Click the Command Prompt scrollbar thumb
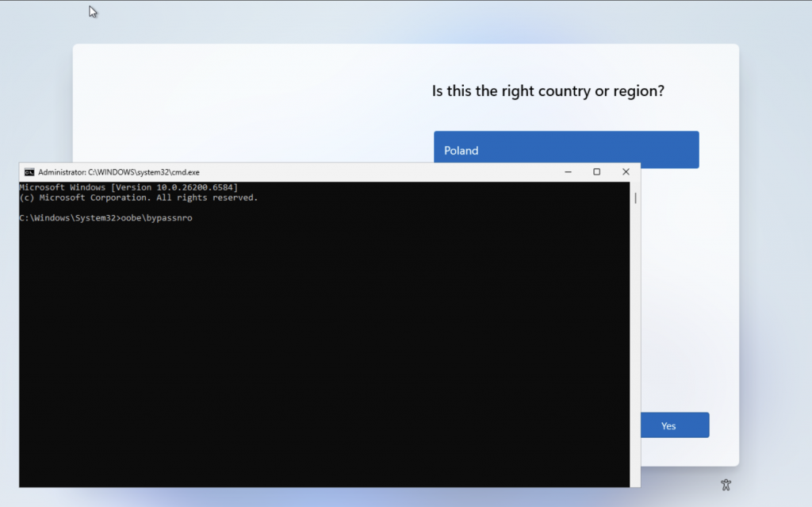Image resolution: width=812 pixels, height=507 pixels. click(x=634, y=198)
